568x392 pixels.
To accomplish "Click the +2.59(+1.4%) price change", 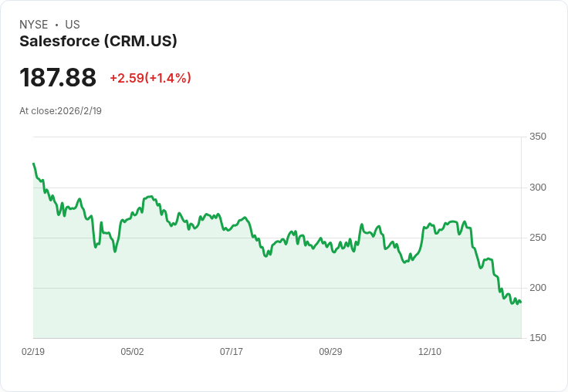I will [150, 78].
